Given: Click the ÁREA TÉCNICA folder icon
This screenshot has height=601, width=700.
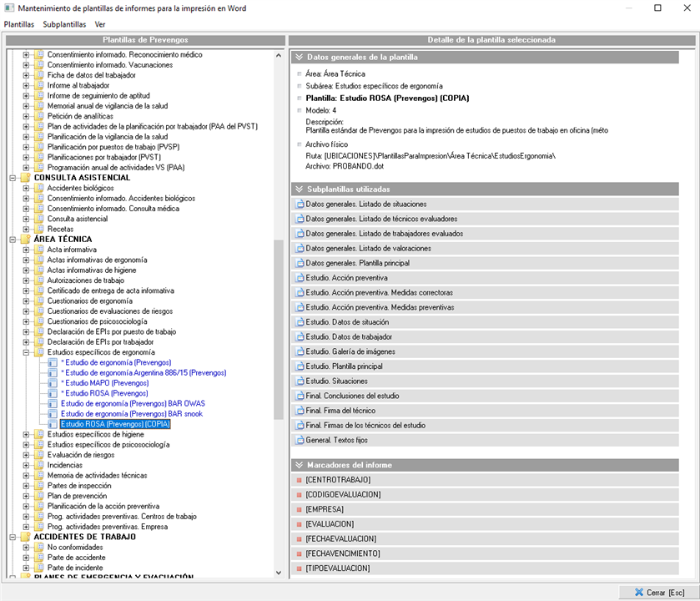Looking at the screenshot, I should click(x=24, y=240).
